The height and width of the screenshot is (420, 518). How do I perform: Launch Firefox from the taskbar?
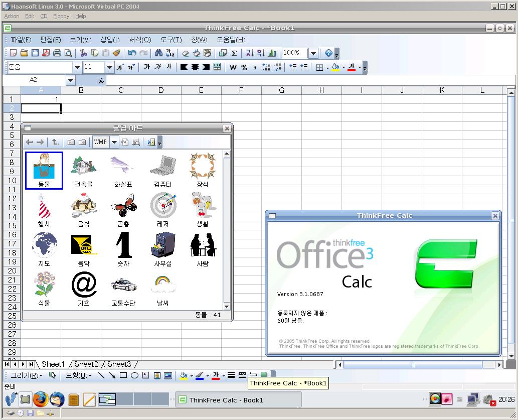click(x=40, y=399)
